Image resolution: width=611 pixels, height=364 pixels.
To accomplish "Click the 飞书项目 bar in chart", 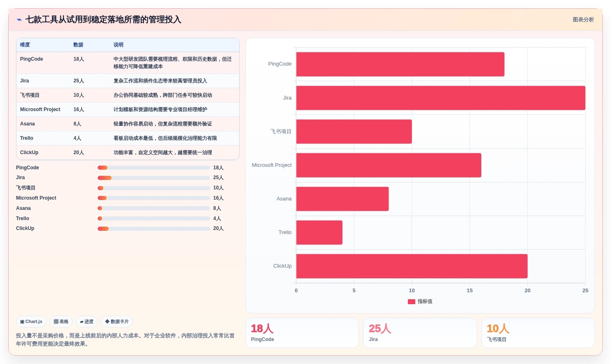I will coord(354,132).
